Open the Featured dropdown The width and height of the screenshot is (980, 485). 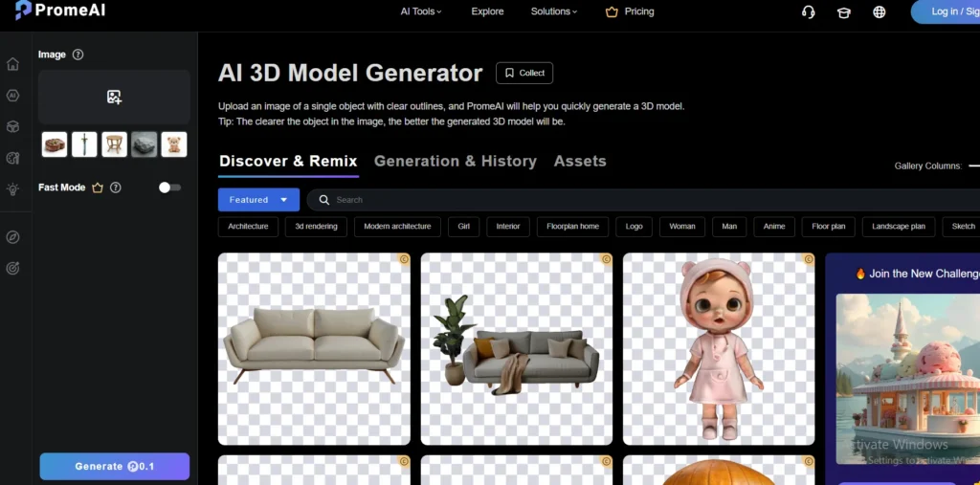(x=258, y=200)
